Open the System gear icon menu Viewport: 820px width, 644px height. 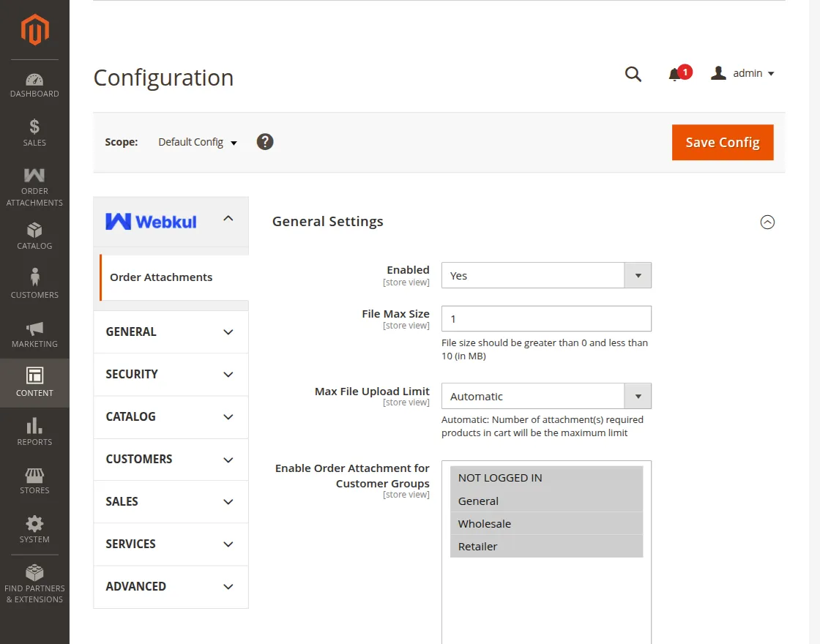[x=34, y=529]
